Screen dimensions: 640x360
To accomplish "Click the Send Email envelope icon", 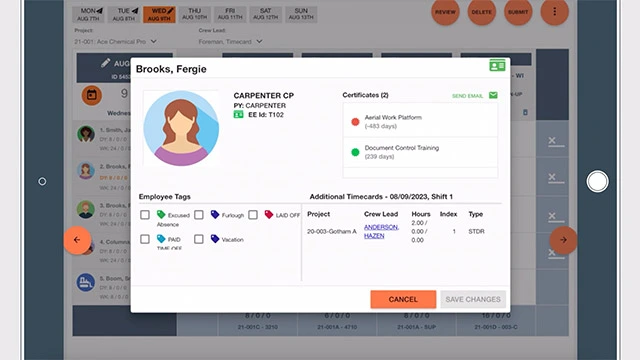I will (x=493, y=95).
